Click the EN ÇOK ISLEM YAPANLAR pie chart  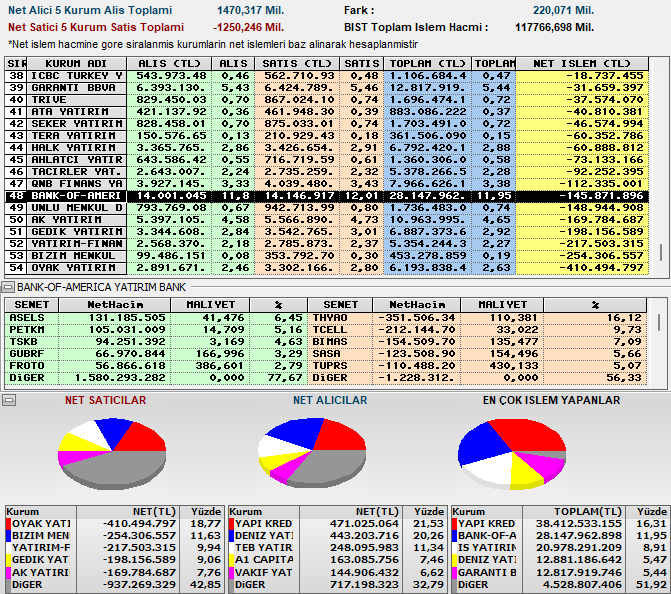[x=512, y=454]
